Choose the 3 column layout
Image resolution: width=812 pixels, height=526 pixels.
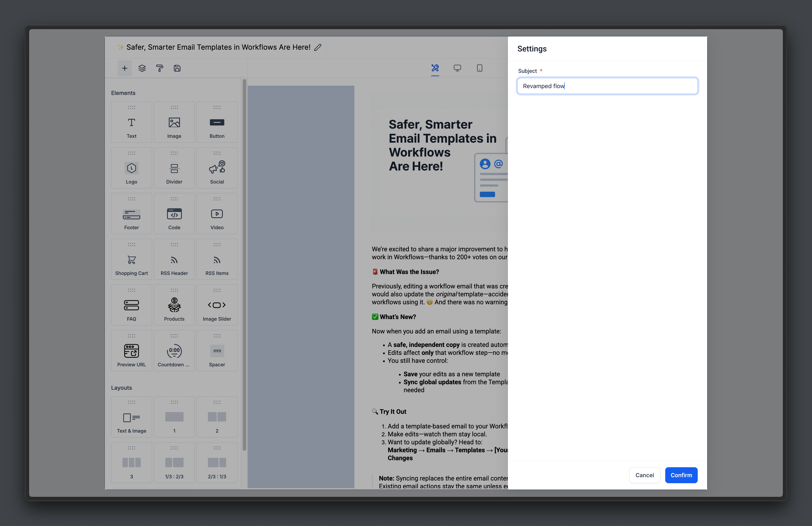pyautogui.click(x=131, y=463)
